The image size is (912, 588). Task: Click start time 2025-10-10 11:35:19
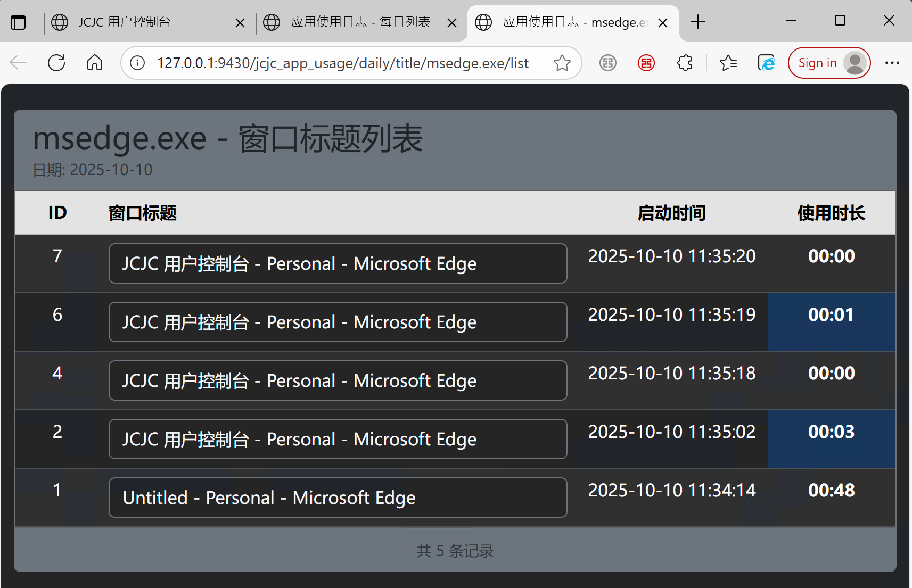pyautogui.click(x=671, y=314)
